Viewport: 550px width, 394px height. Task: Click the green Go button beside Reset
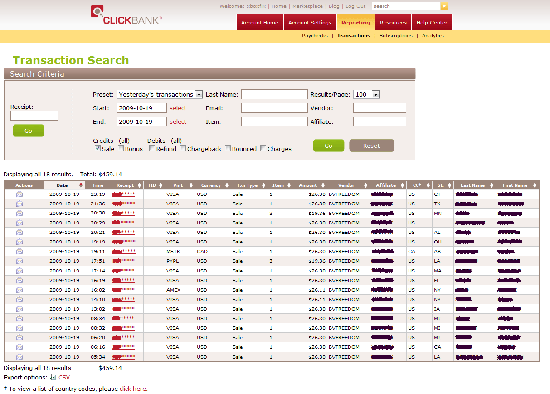(x=328, y=145)
